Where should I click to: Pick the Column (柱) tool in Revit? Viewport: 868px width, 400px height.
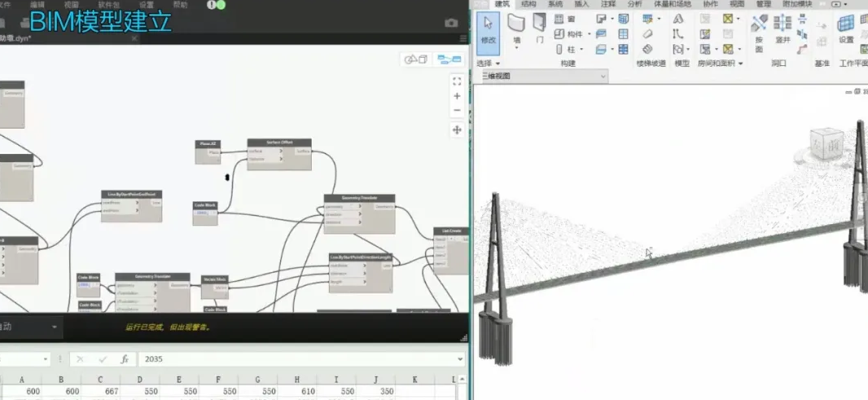pos(564,50)
